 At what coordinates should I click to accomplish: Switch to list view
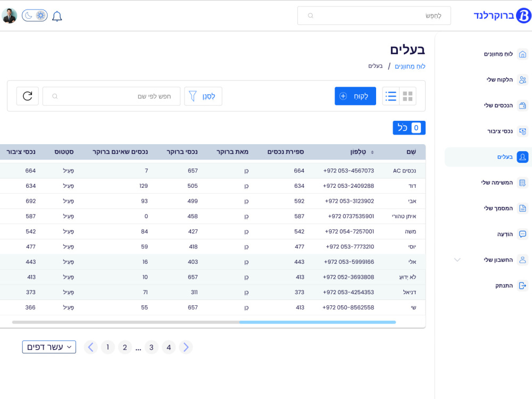tap(391, 96)
